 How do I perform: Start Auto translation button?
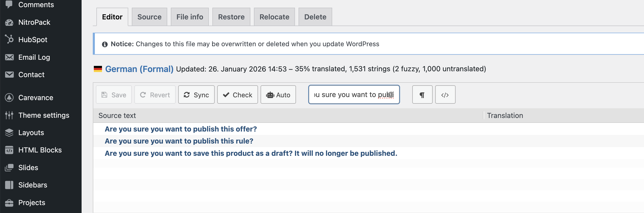(278, 95)
